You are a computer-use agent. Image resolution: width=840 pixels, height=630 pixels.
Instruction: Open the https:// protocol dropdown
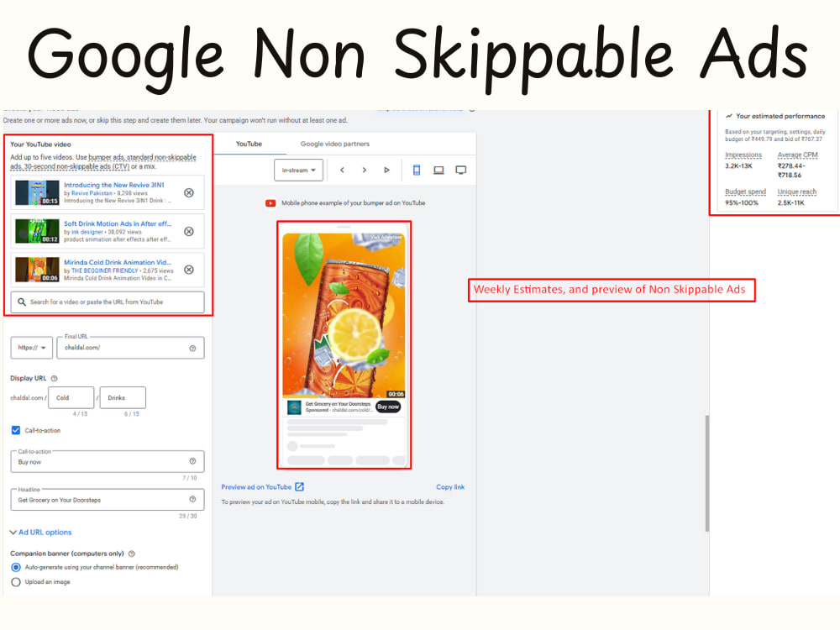coord(32,348)
